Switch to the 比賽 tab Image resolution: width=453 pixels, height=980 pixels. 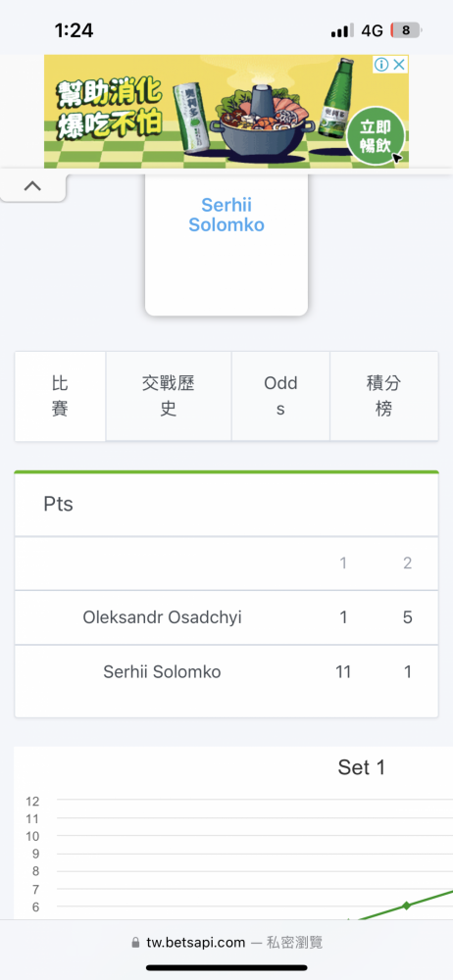coord(60,396)
